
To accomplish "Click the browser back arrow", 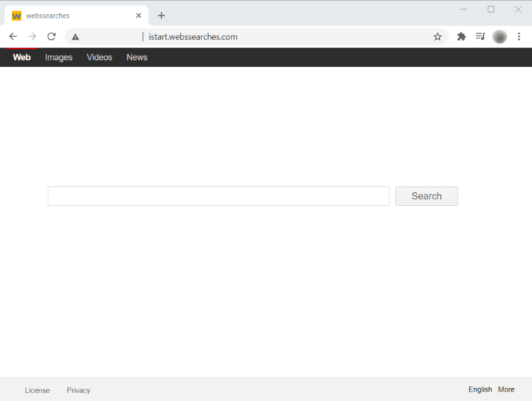I will tap(13, 37).
